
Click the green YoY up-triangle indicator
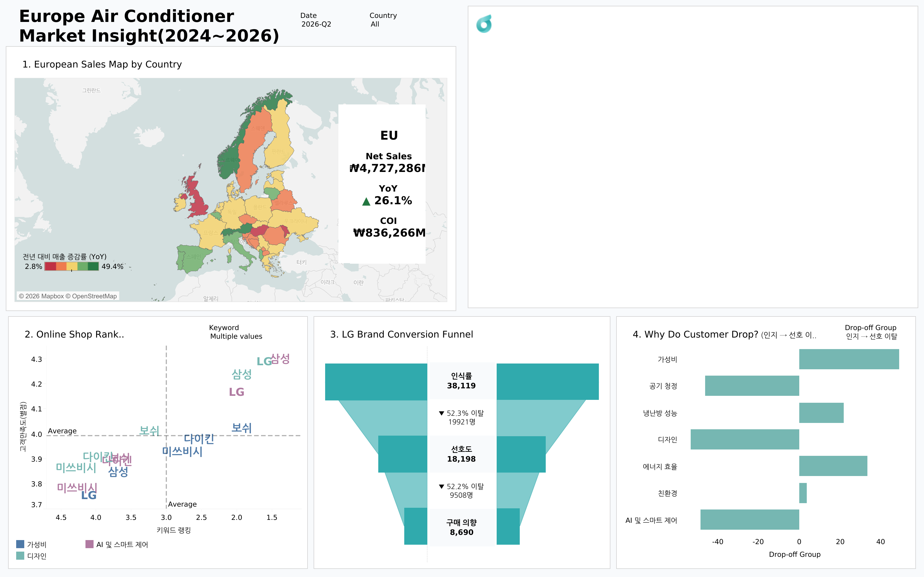click(x=366, y=201)
